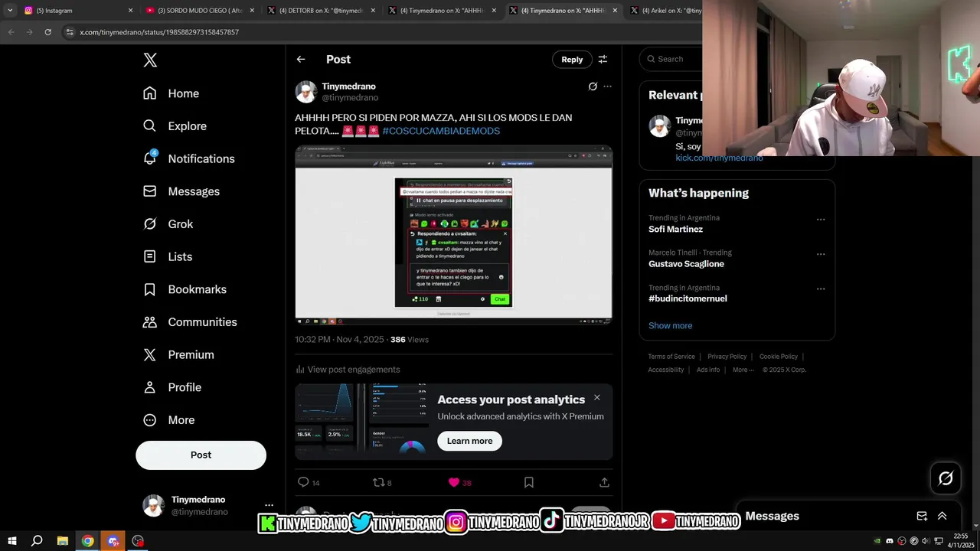Click the share post icon
This screenshot has height=551, width=980.
click(x=604, y=482)
